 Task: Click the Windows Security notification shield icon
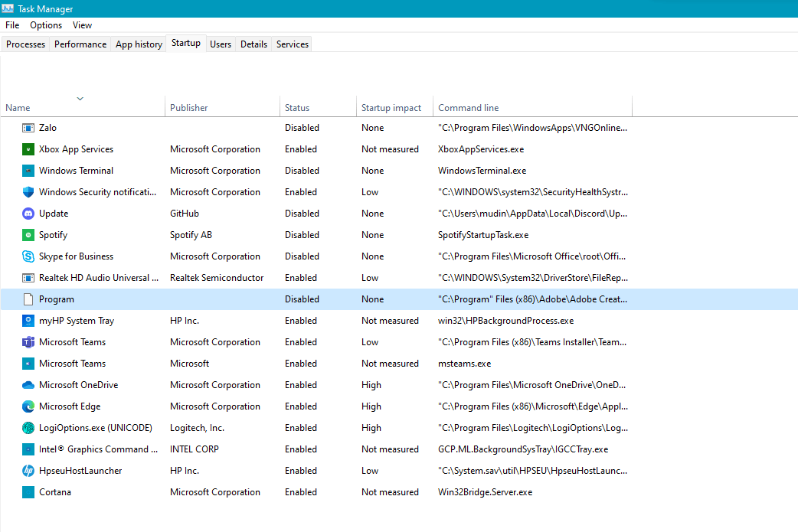tap(24, 192)
